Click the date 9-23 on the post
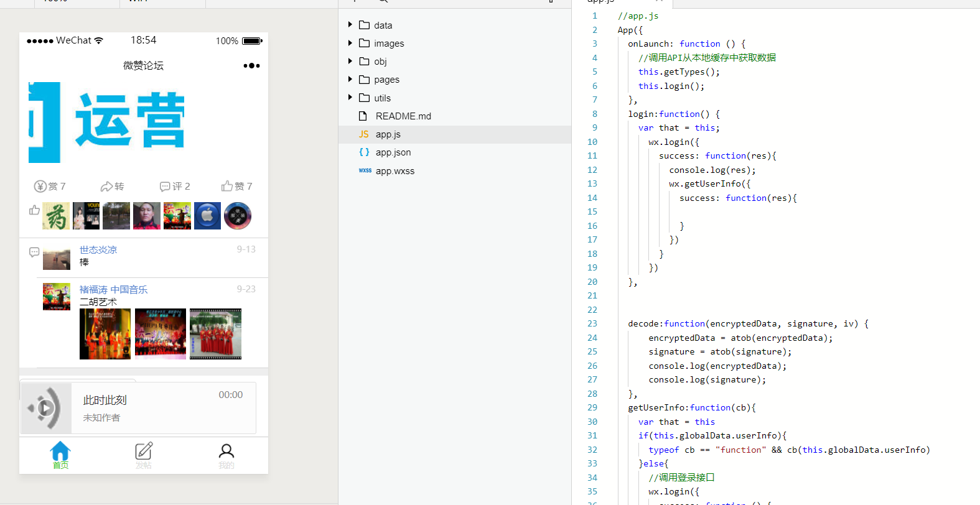Screen dimensions: 980x505 point(246,289)
